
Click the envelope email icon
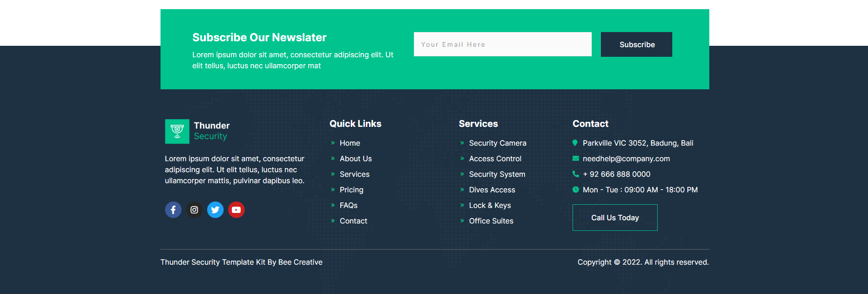tap(576, 158)
